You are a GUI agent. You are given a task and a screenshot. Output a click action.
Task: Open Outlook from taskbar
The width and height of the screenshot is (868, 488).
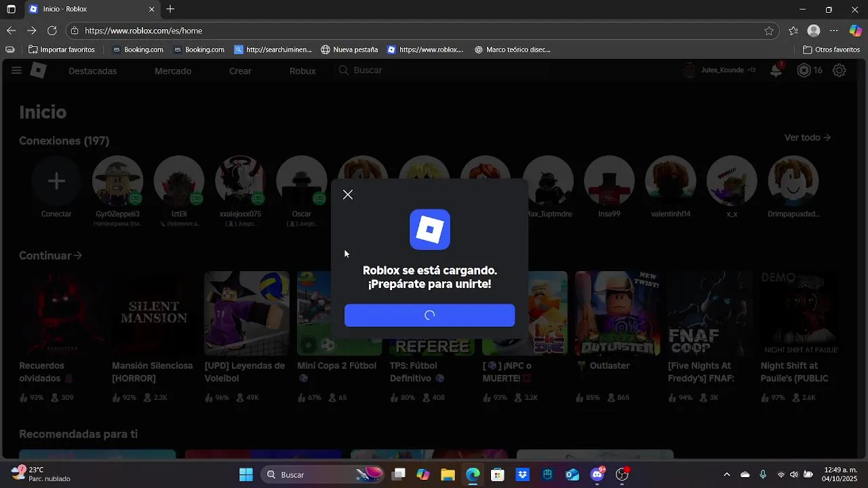coord(572,474)
